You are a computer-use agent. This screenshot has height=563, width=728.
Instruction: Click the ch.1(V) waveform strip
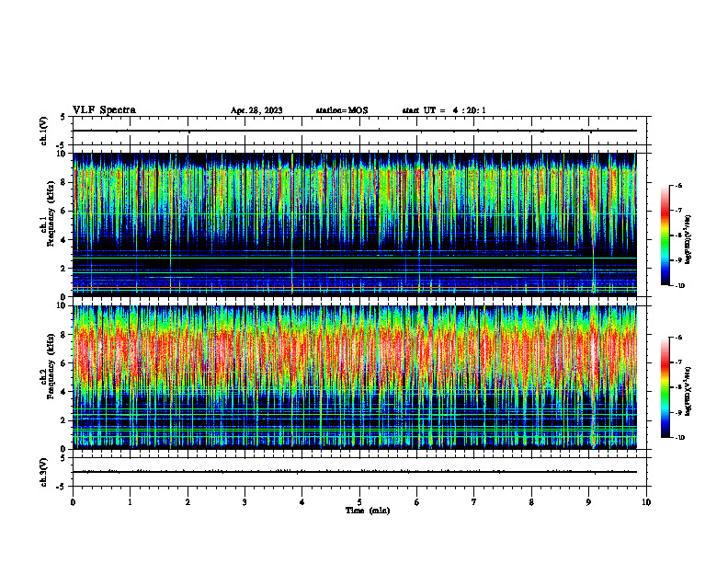click(359, 131)
